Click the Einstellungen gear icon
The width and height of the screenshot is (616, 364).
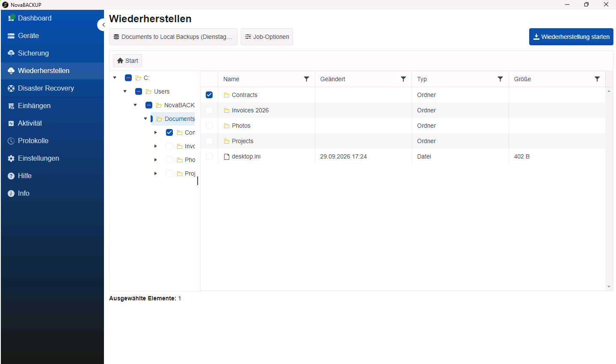coord(11,159)
